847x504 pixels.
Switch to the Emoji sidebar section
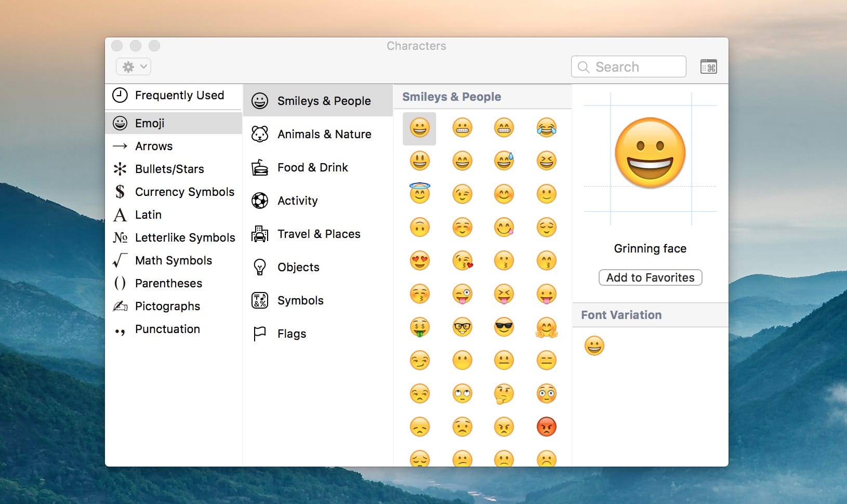pos(150,123)
